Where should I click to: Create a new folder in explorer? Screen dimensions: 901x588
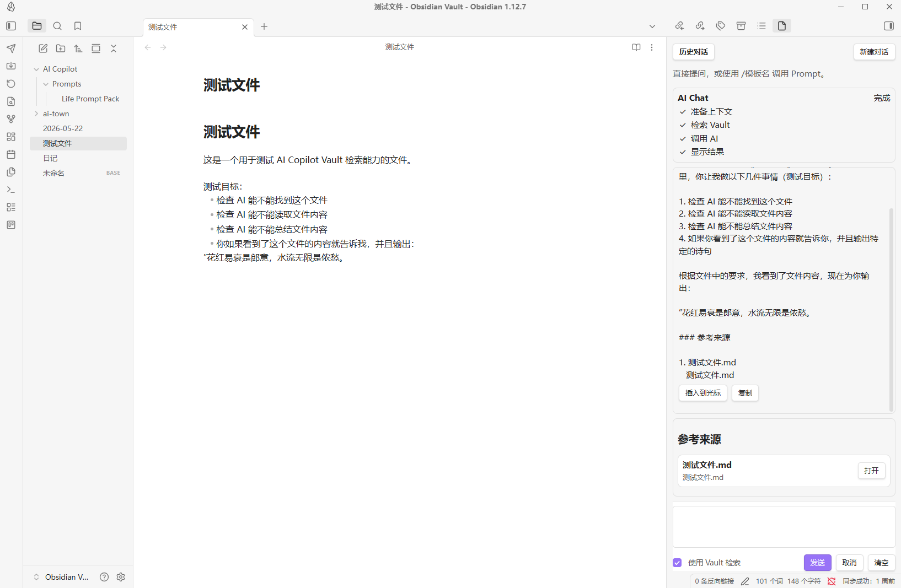(x=61, y=48)
